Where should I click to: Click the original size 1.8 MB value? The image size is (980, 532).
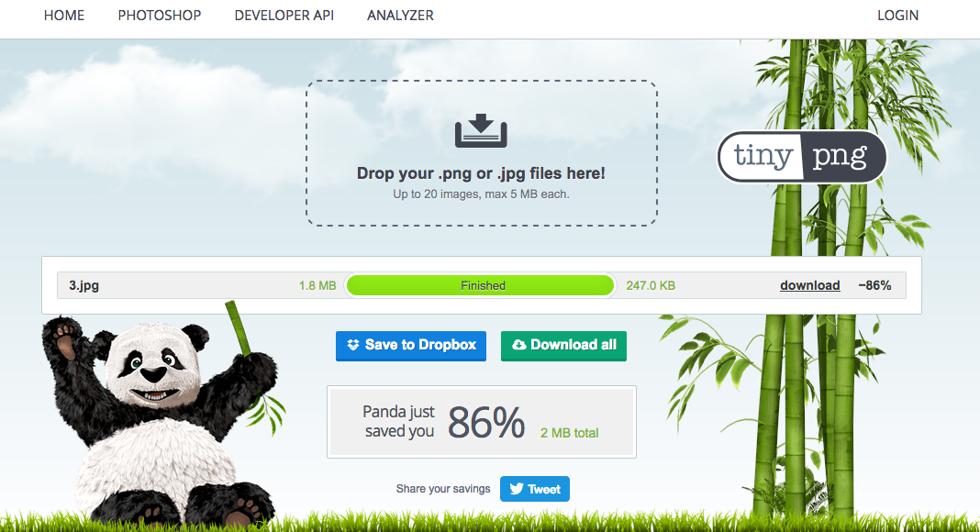[317, 285]
